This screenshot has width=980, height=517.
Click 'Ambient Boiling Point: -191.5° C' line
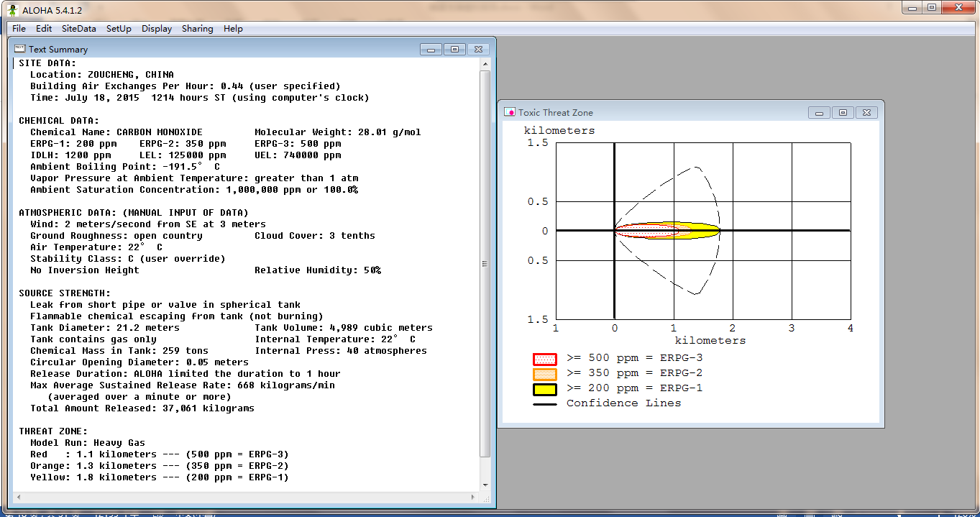pos(125,167)
